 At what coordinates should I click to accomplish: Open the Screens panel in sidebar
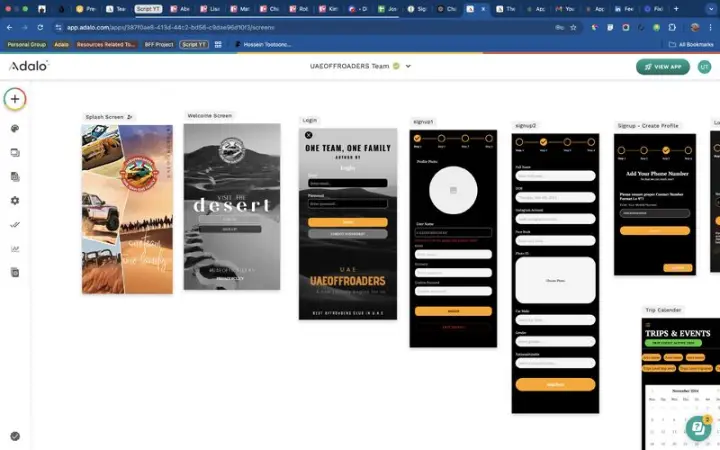[15, 152]
